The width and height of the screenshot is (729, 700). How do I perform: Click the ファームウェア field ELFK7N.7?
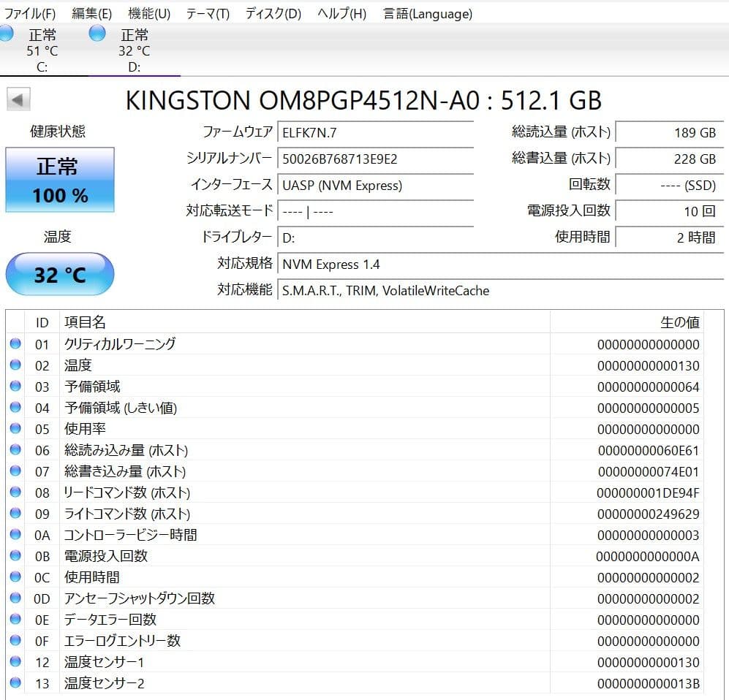(x=376, y=132)
